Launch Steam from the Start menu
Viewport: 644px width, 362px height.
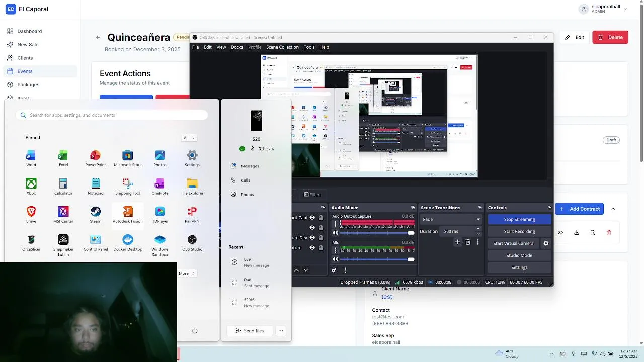click(x=96, y=215)
